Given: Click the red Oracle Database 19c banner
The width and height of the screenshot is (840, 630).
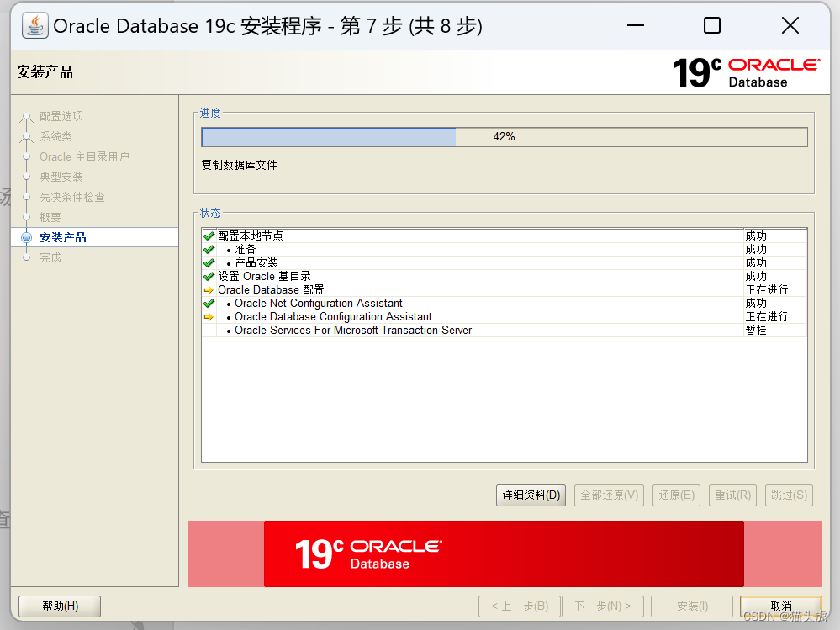Looking at the screenshot, I should (x=504, y=554).
